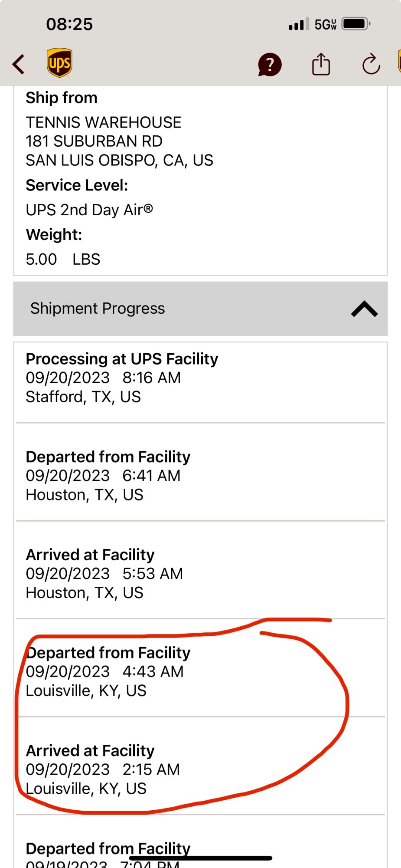The image size is (401, 868).
Task: Tap the Tennis Warehouse ship-from address
Action: 119,141
